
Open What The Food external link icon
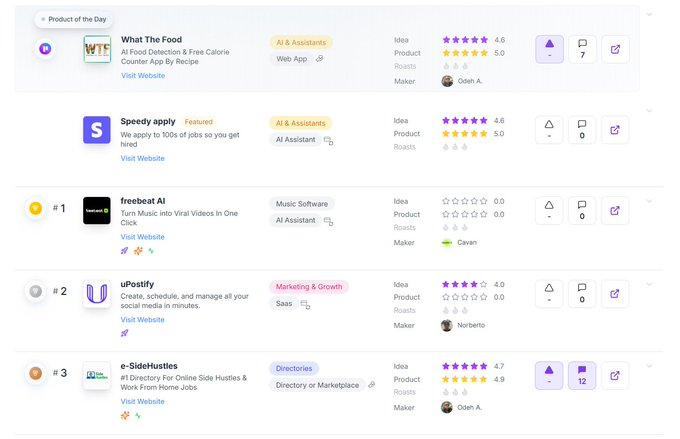615,49
